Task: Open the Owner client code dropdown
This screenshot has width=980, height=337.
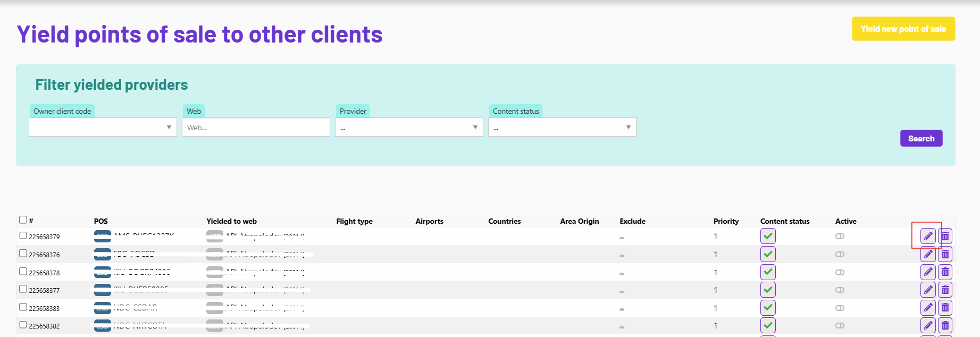Action: pos(103,128)
